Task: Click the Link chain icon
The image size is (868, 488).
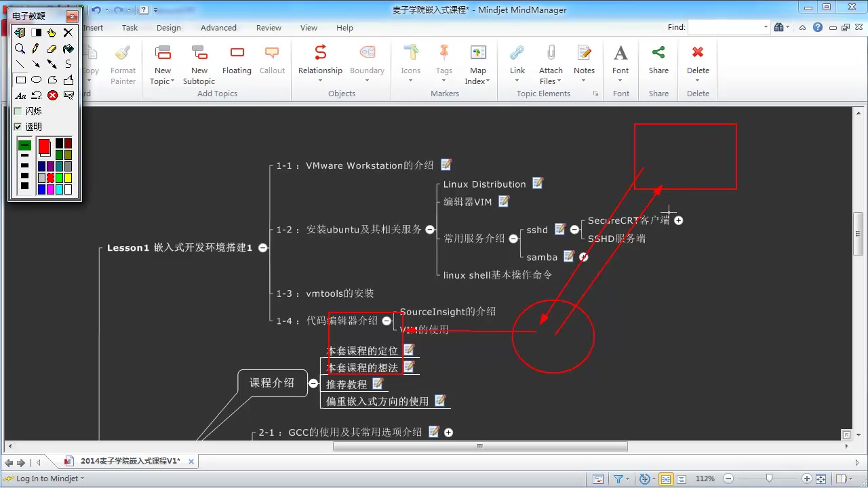Action: (x=517, y=53)
